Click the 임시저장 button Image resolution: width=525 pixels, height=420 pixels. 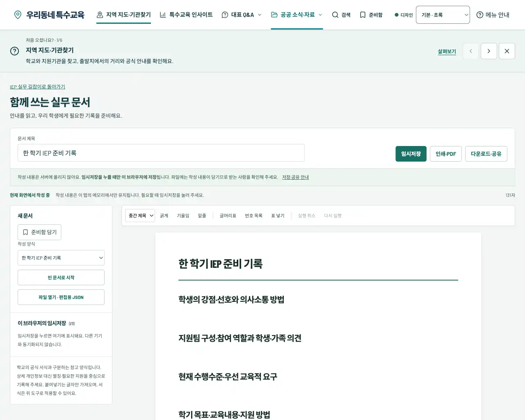pos(411,154)
